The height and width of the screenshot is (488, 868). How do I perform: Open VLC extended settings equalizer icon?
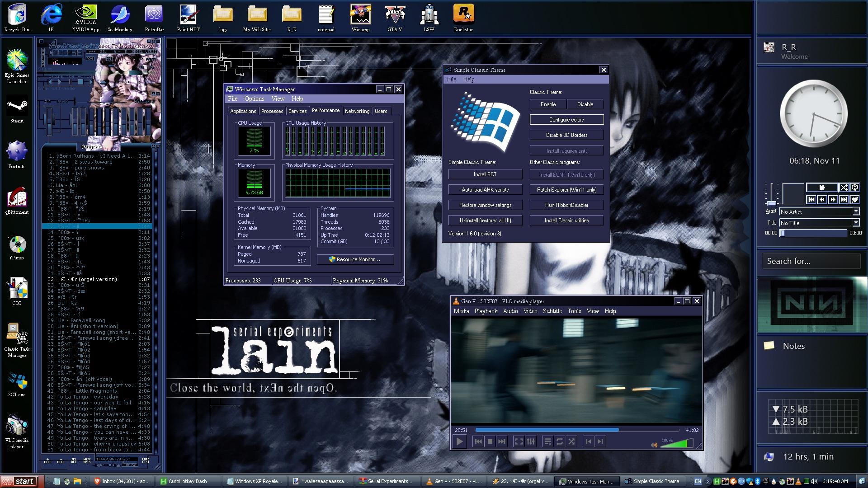(x=531, y=442)
